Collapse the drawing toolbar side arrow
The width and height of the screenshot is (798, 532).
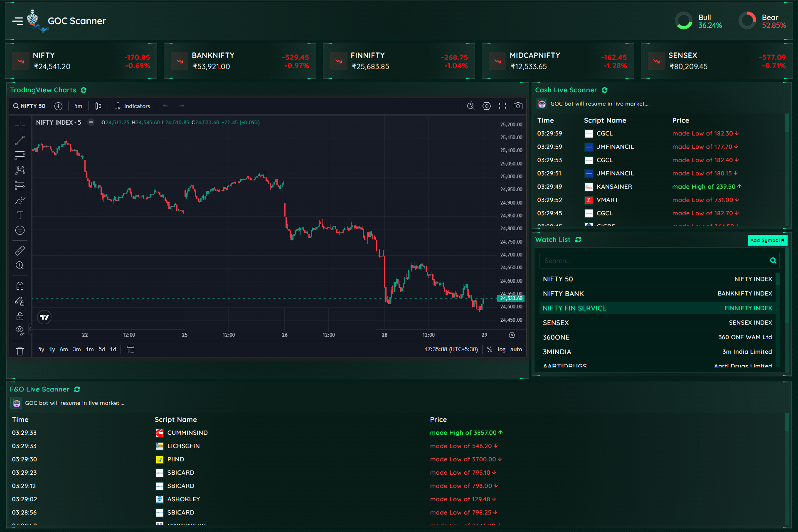30,329
